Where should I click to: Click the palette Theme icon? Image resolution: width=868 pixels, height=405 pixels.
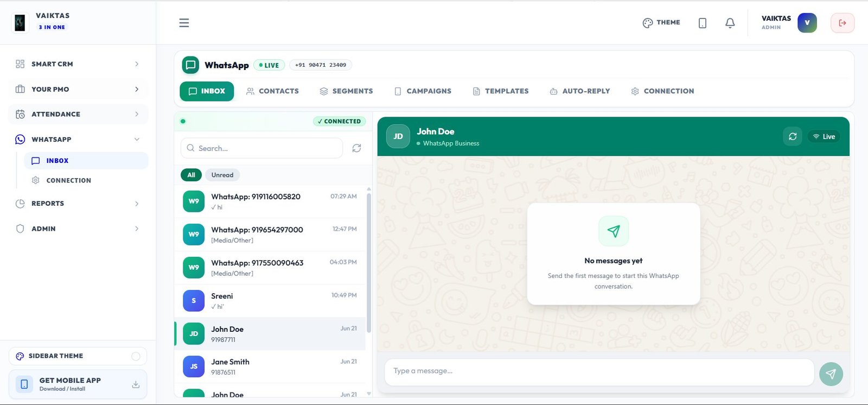tap(647, 23)
